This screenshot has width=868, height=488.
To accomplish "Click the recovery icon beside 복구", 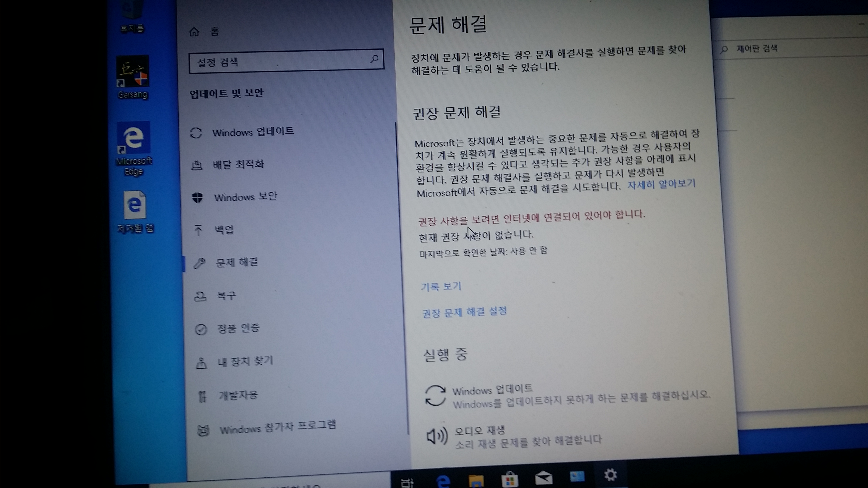I will (x=200, y=296).
